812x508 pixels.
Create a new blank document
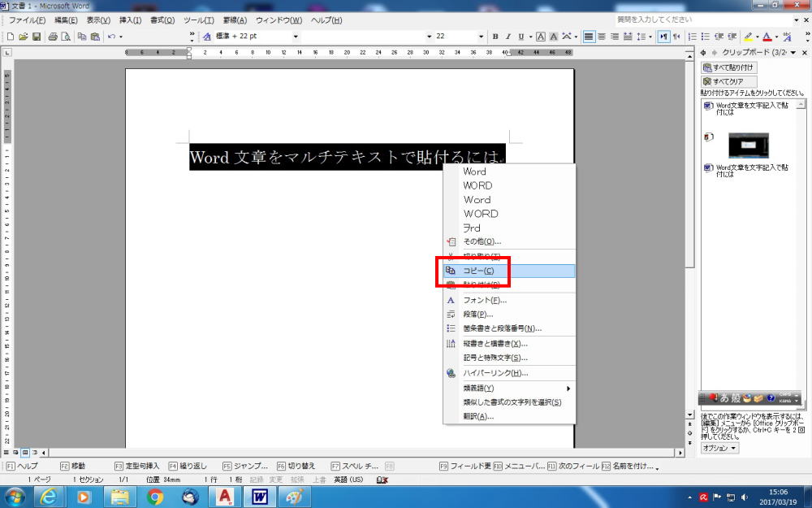click(11, 37)
